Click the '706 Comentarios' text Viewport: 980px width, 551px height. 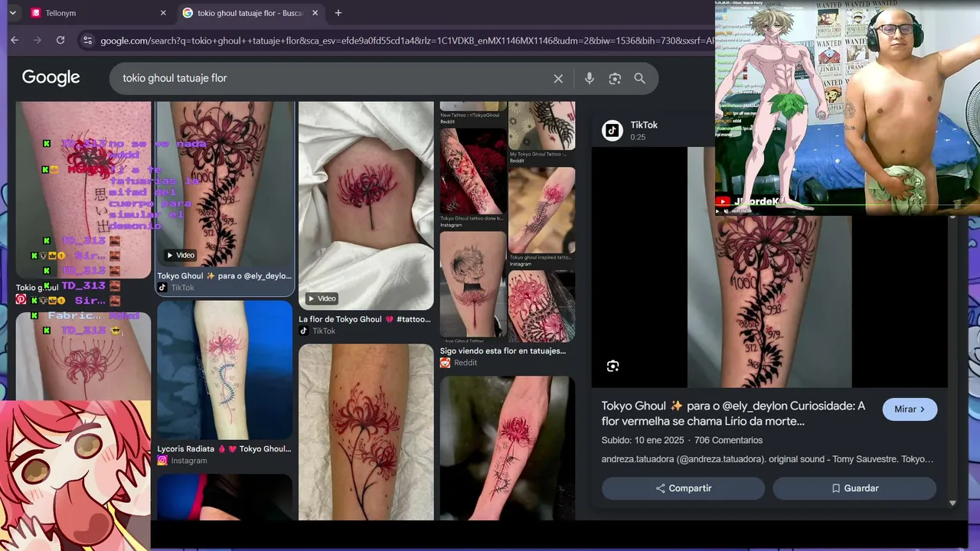tap(728, 440)
